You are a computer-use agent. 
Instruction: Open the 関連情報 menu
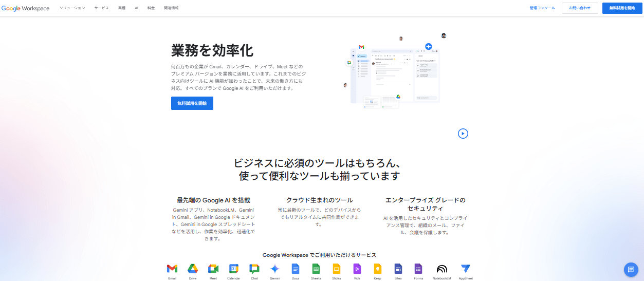click(171, 8)
